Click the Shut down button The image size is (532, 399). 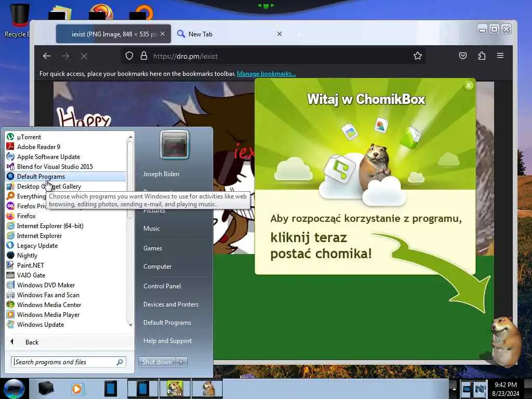[157, 362]
